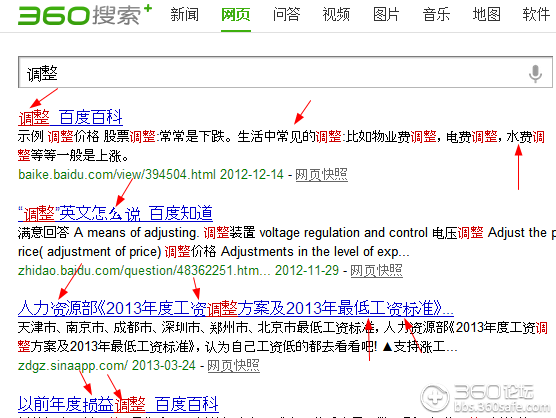Open 网页快照 for the baike.baidu.com result
556x418 pixels.
[x=322, y=174]
